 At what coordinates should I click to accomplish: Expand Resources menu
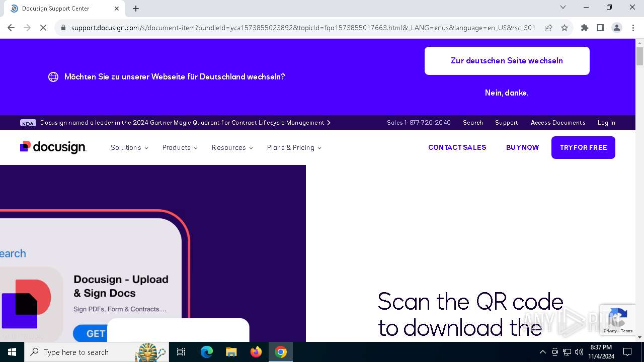pyautogui.click(x=232, y=147)
